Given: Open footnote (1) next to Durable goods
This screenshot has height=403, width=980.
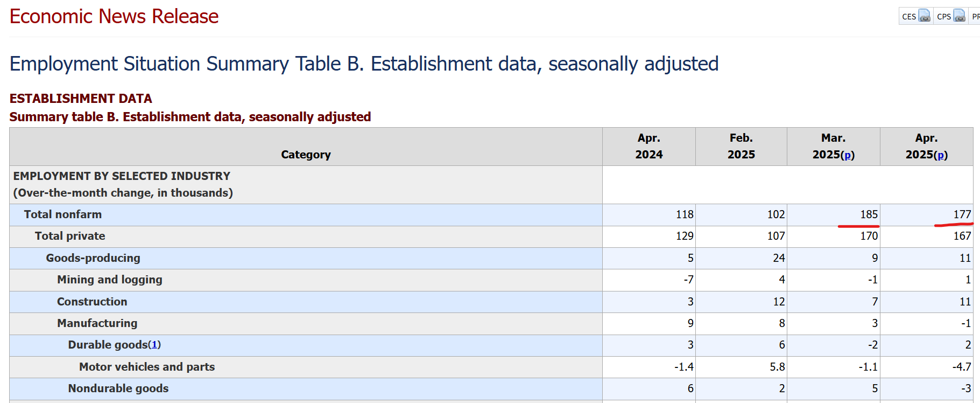Looking at the screenshot, I should 154,345.
